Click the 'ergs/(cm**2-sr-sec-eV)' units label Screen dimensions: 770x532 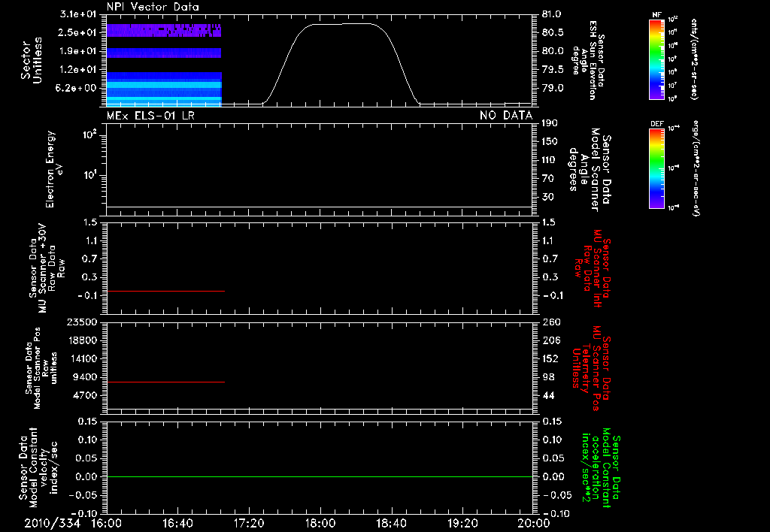[x=697, y=168]
